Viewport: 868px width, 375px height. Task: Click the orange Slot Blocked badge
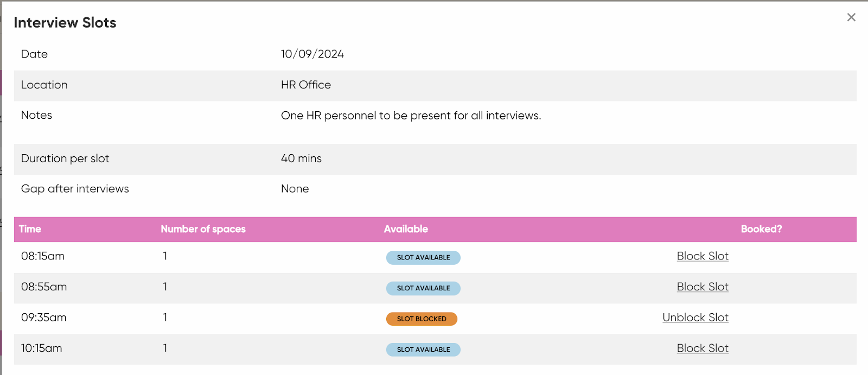click(422, 319)
